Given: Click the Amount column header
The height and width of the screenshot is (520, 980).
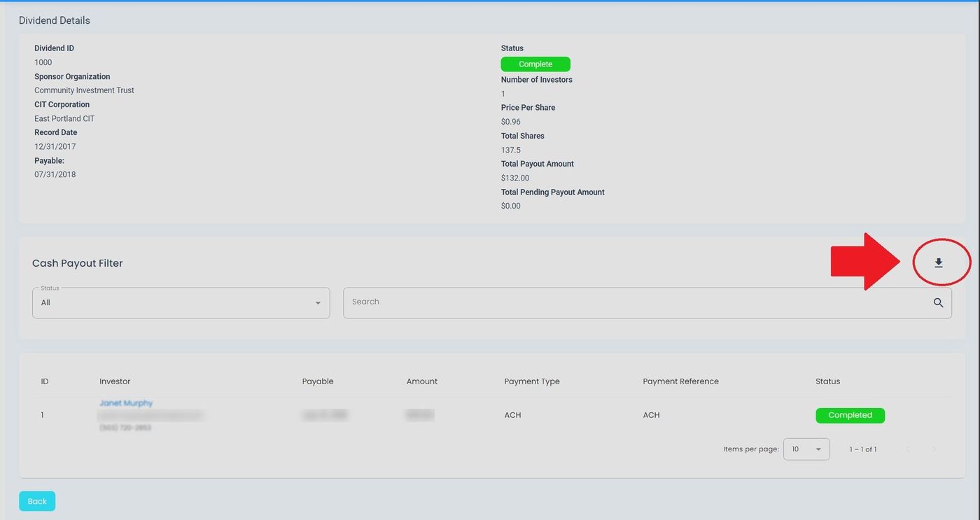Looking at the screenshot, I should (422, 381).
